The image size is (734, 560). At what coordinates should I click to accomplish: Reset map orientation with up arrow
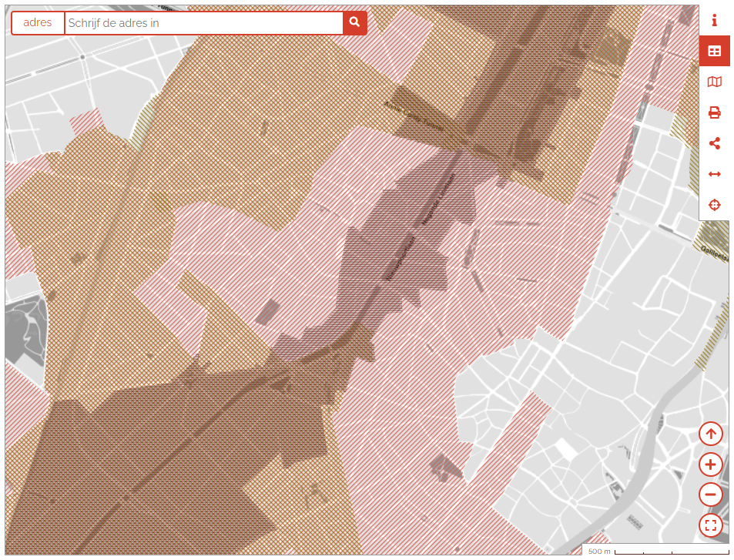tap(710, 434)
